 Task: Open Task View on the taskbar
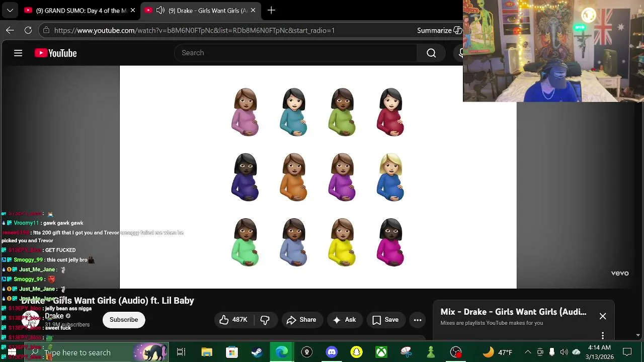(x=181, y=352)
